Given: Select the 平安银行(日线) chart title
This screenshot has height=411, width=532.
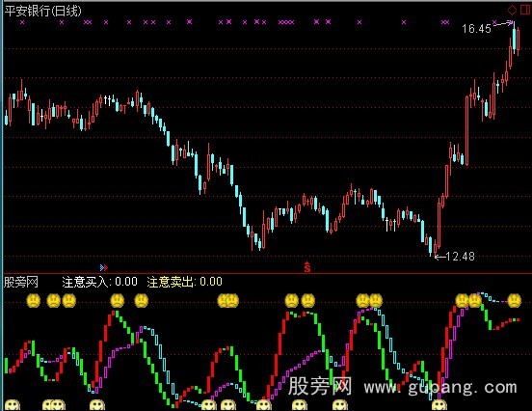Looking at the screenshot, I should pyautogui.click(x=43, y=11).
